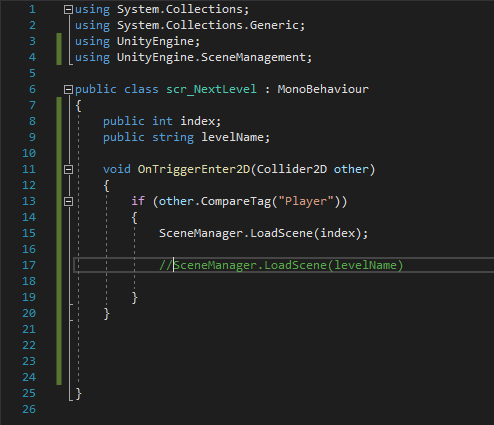Place cursor on "Player" string literal
Image resolution: width=494 pixels, height=425 pixels.
point(306,201)
